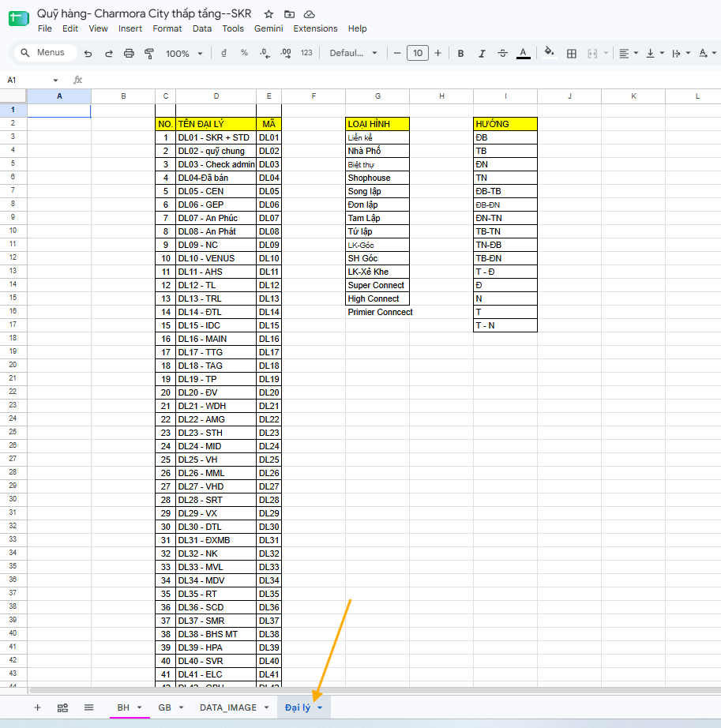The height and width of the screenshot is (728, 721).
Task: Open more number formats 123 button
Action: 306,53
